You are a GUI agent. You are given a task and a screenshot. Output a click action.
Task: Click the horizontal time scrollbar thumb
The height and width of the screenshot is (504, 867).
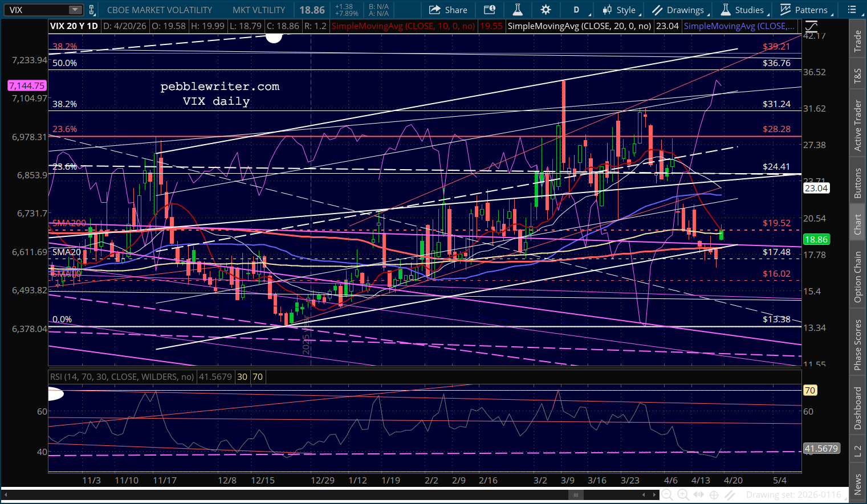tap(576, 495)
